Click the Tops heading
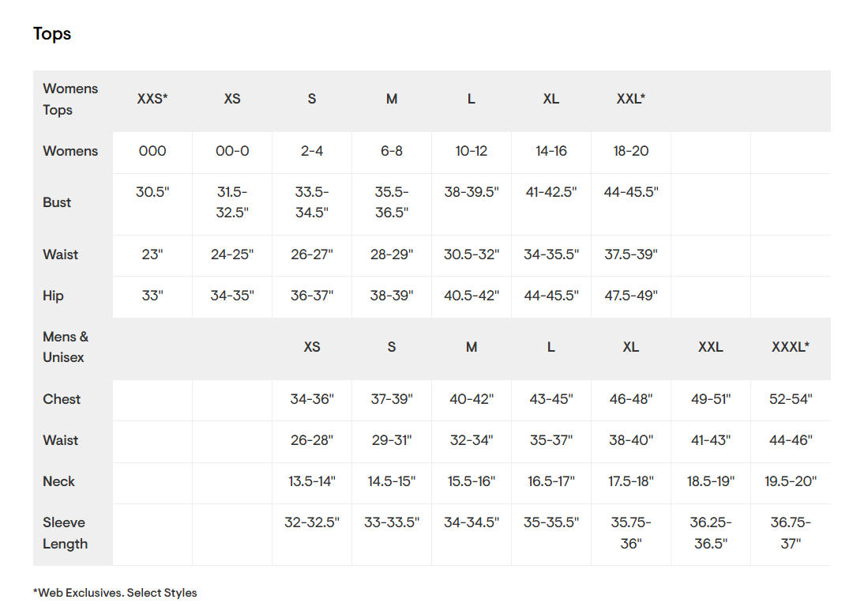Viewport: 868px width, 607px height. [x=52, y=34]
